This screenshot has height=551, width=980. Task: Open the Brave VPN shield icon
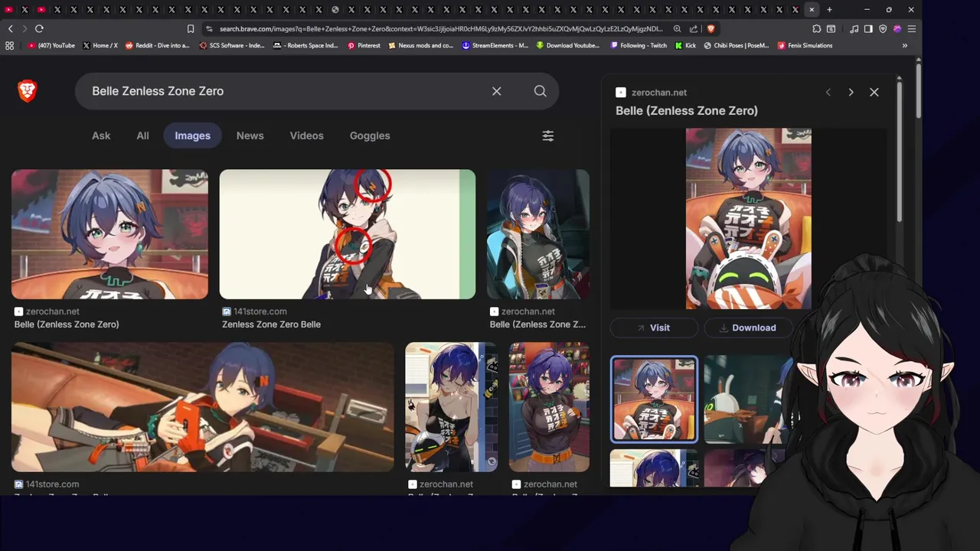pos(883,28)
